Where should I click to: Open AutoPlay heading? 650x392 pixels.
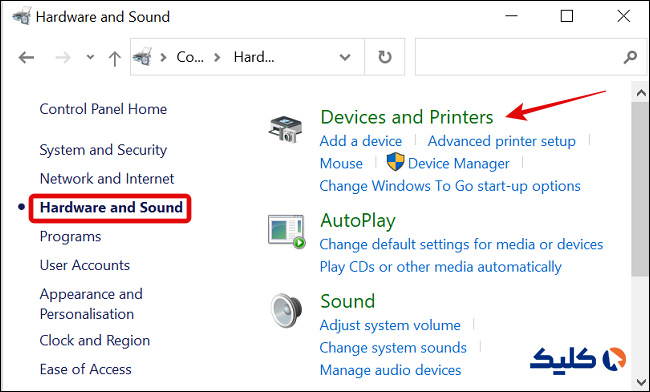358,220
